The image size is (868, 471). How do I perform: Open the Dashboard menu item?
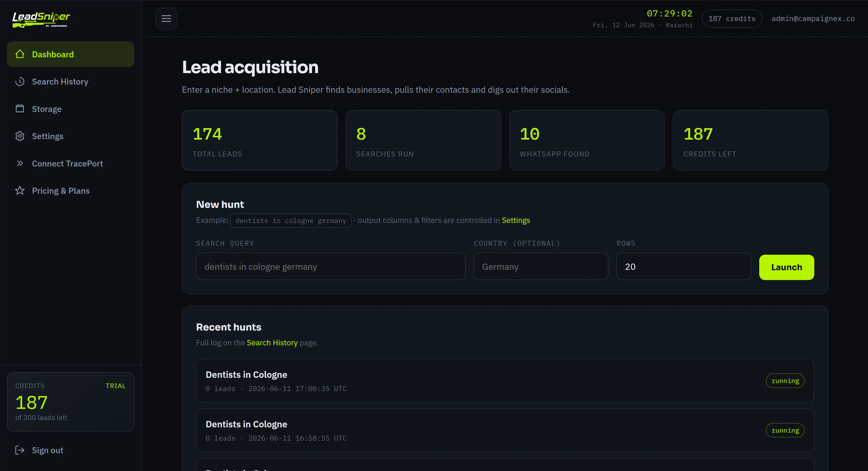pyautogui.click(x=70, y=54)
